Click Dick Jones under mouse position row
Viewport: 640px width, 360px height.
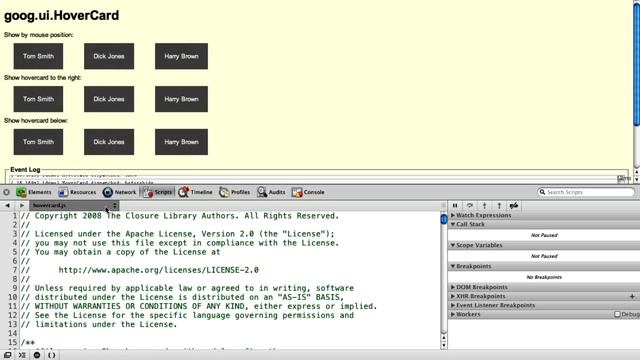(x=109, y=56)
